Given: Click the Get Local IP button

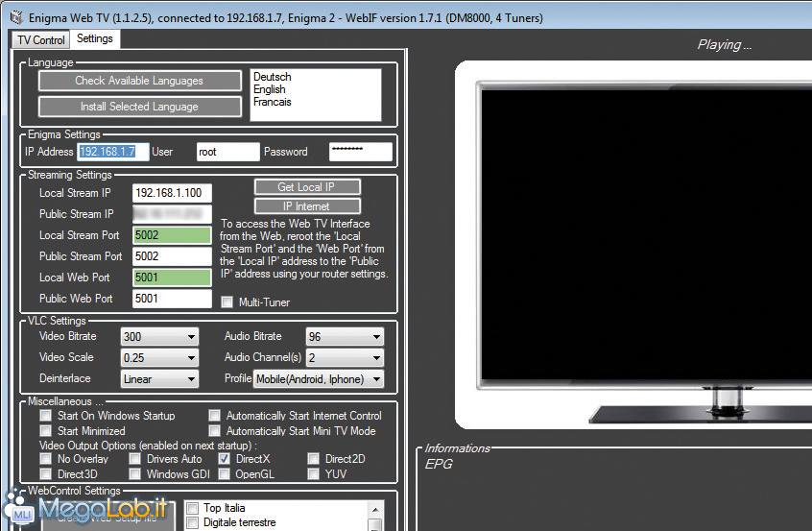Looking at the screenshot, I should click(x=307, y=187).
